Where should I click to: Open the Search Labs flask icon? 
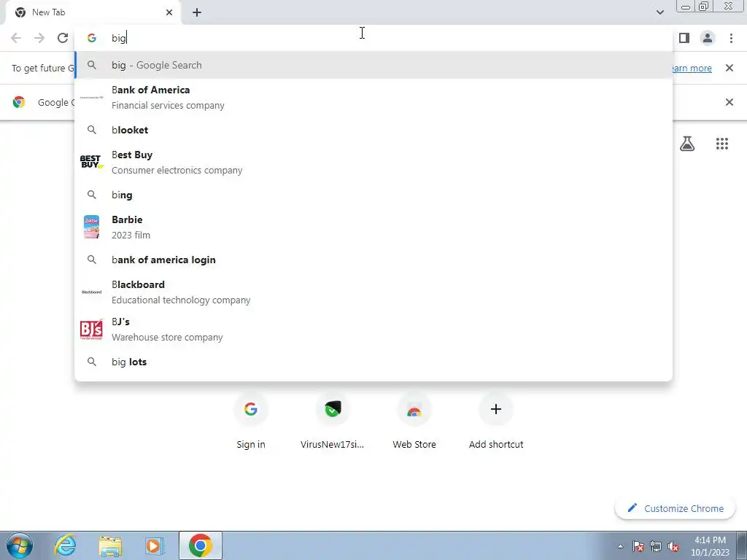click(x=687, y=144)
